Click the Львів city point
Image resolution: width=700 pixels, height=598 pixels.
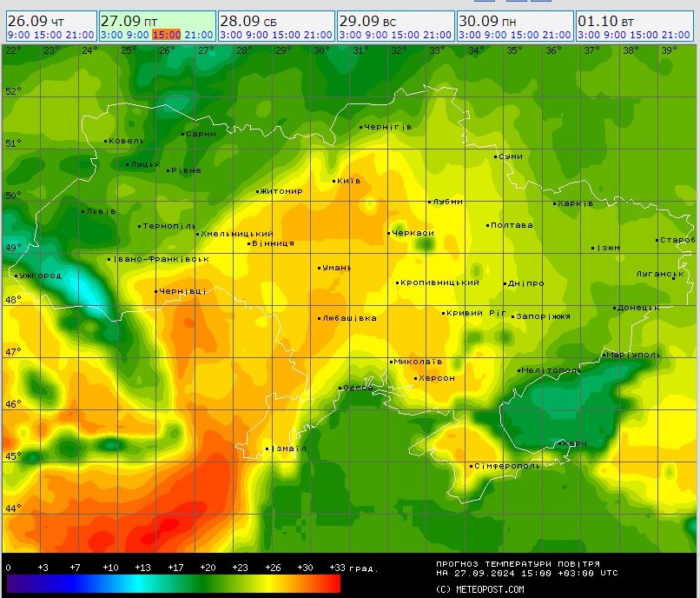[83, 210]
